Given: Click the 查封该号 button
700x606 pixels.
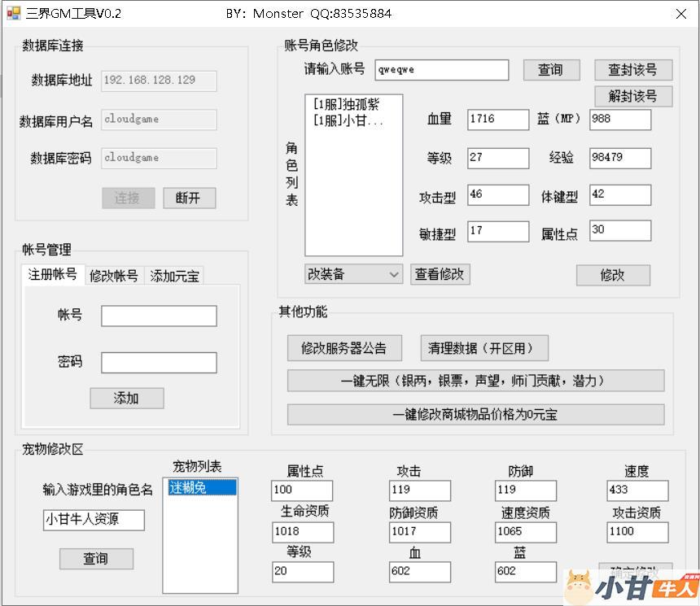Looking at the screenshot, I should click(632, 70).
